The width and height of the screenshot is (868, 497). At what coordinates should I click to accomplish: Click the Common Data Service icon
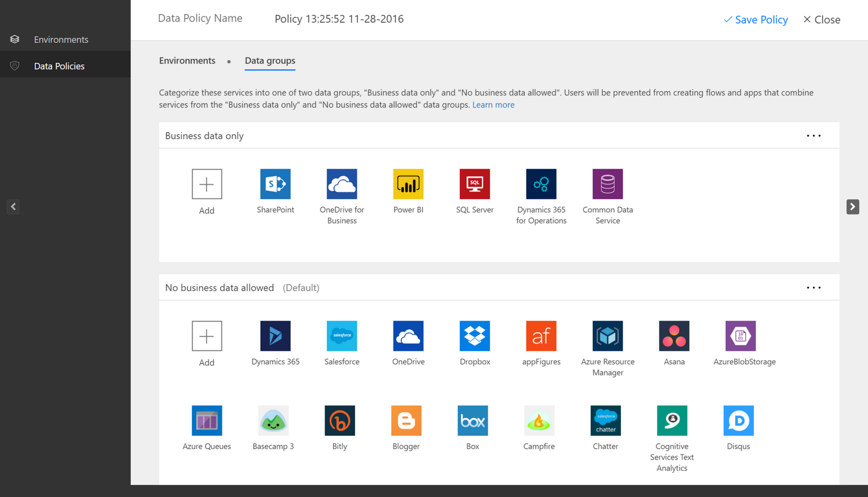[607, 184]
